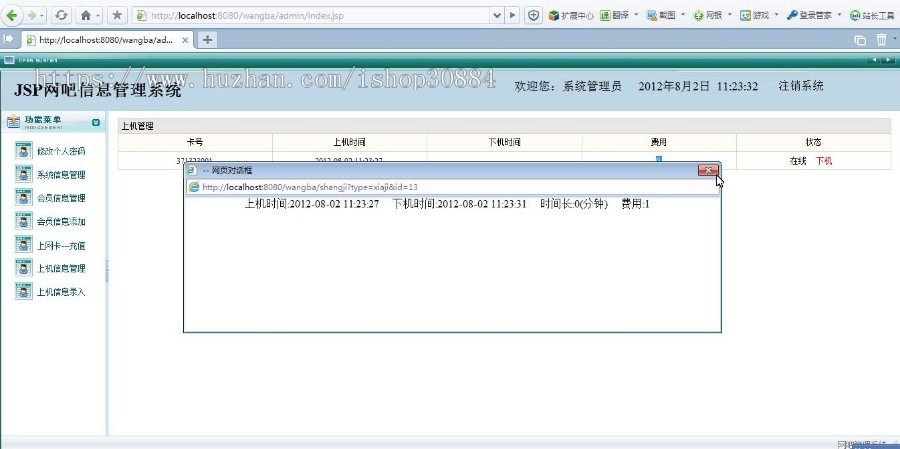Expand the 翻译 dropdown arrow

pos(636,15)
